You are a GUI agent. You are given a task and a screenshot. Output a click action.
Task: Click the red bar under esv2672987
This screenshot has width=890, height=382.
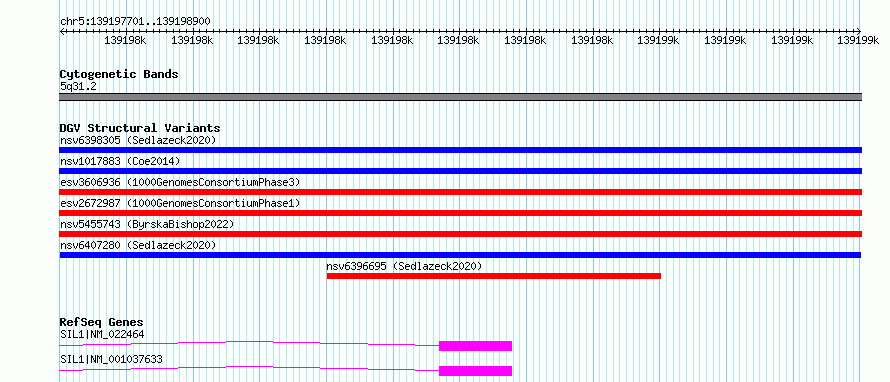coord(461,213)
